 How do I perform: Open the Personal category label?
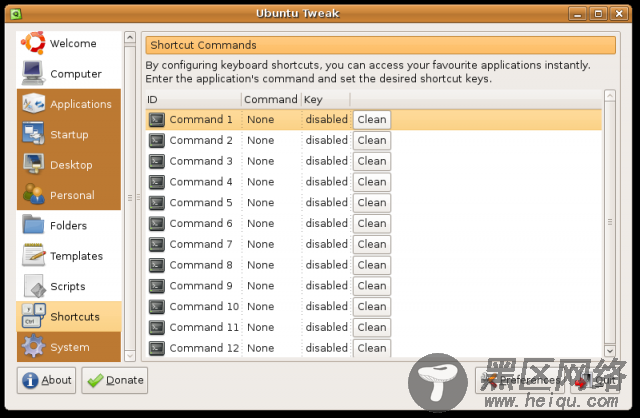[x=72, y=195]
